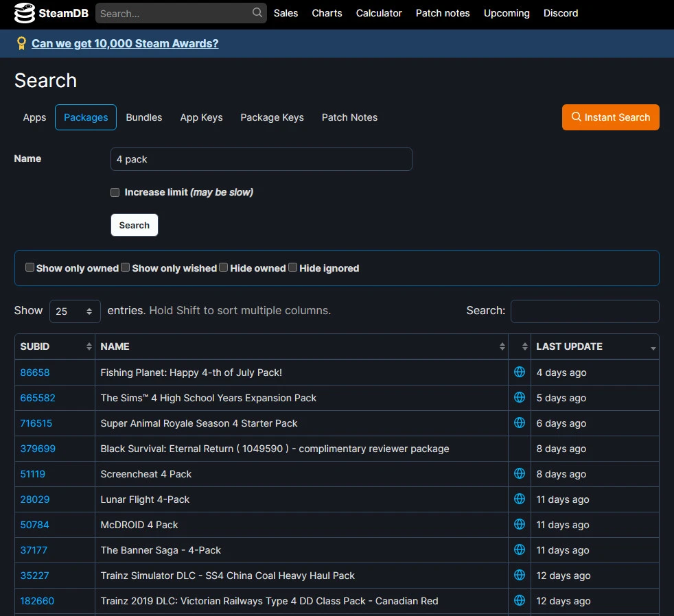Screen dimensions: 674x616
Task: Sort table by SUBID column
Action: click(55, 346)
